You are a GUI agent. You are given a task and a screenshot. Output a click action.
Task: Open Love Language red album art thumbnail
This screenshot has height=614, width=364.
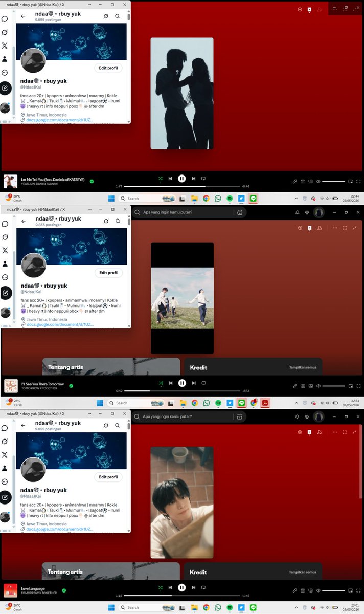coord(10,590)
